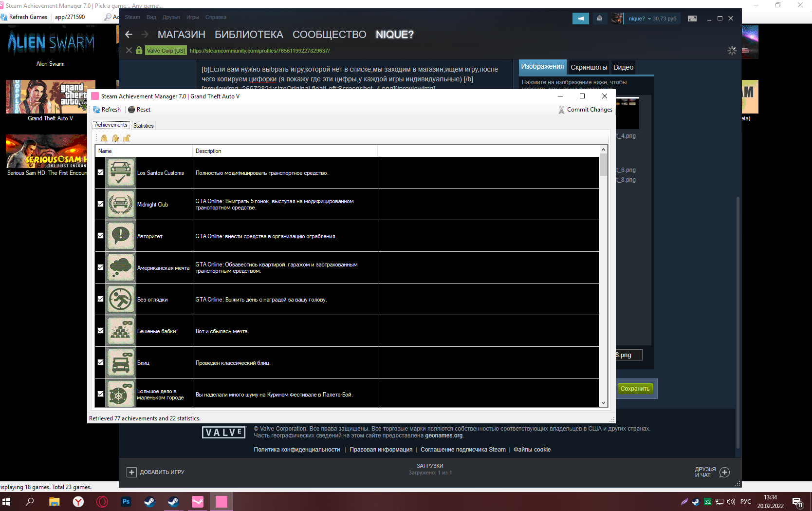Go to the МАГАЗИН section in Steam
The height and width of the screenshot is (511, 812).
(182, 35)
